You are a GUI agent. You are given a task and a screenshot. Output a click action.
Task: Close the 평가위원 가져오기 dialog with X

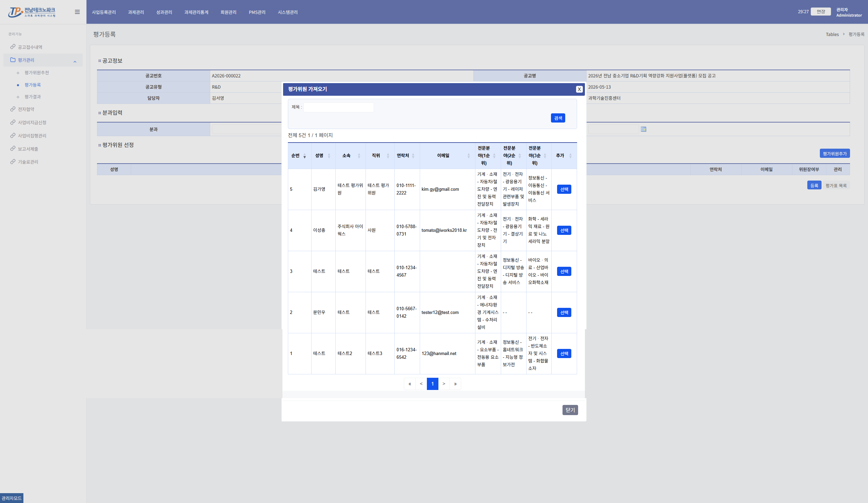coord(579,89)
